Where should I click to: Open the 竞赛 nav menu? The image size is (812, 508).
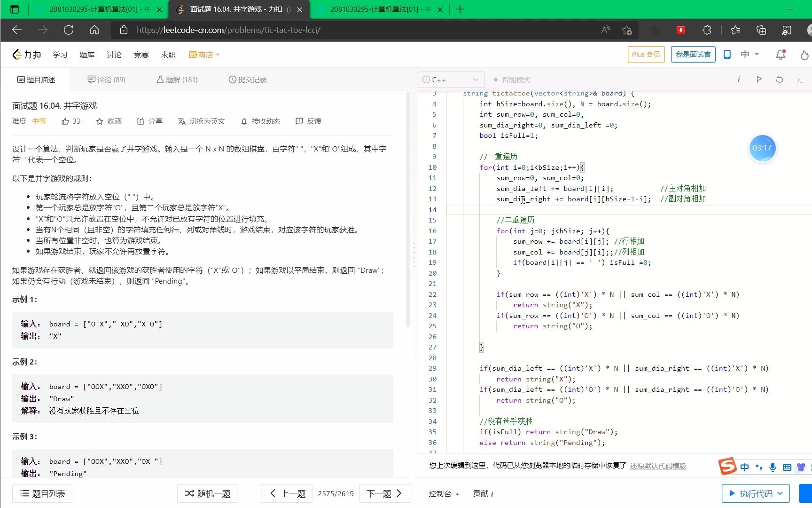point(141,55)
